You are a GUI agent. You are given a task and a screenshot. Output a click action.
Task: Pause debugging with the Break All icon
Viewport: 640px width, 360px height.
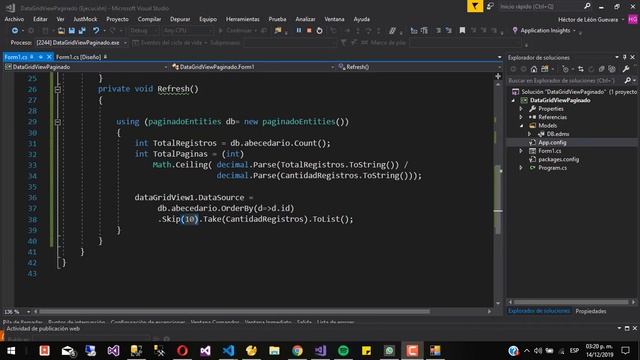[299, 31]
